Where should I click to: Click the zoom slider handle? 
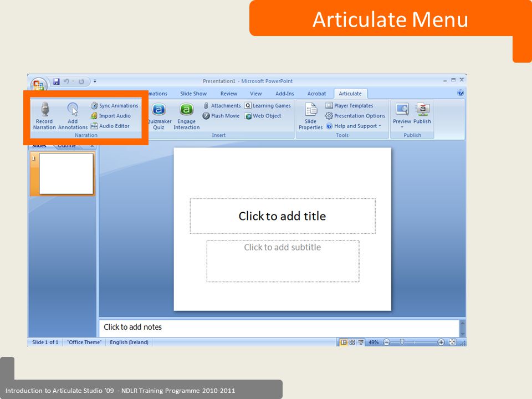click(402, 342)
